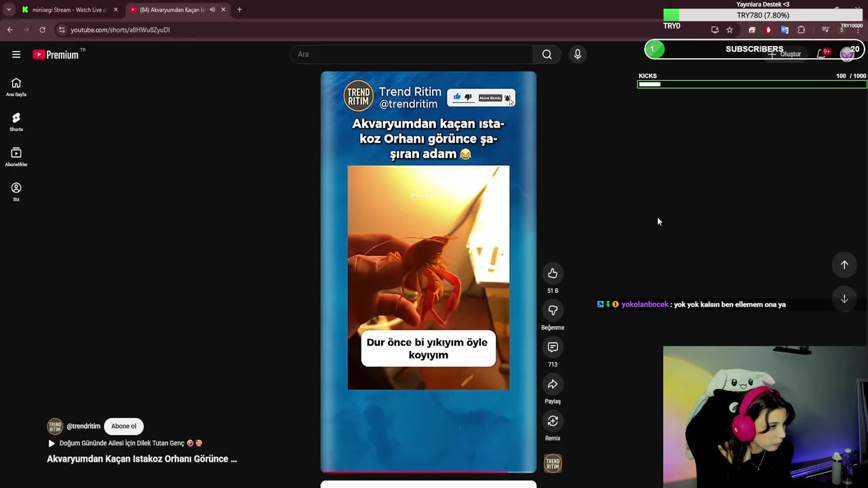
Task: Seek on the red Shorts progress bar
Action: tap(429, 471)
